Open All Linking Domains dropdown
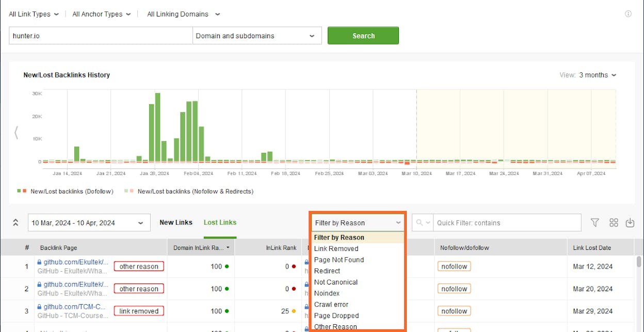644x332 pixels. tap(183, 14)
